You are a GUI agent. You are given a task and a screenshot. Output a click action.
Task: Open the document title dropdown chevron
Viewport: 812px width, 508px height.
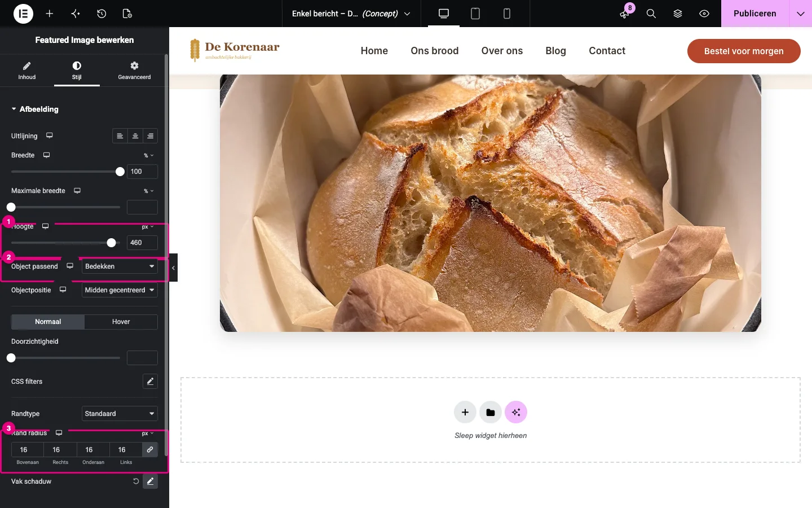coord(407,14)
